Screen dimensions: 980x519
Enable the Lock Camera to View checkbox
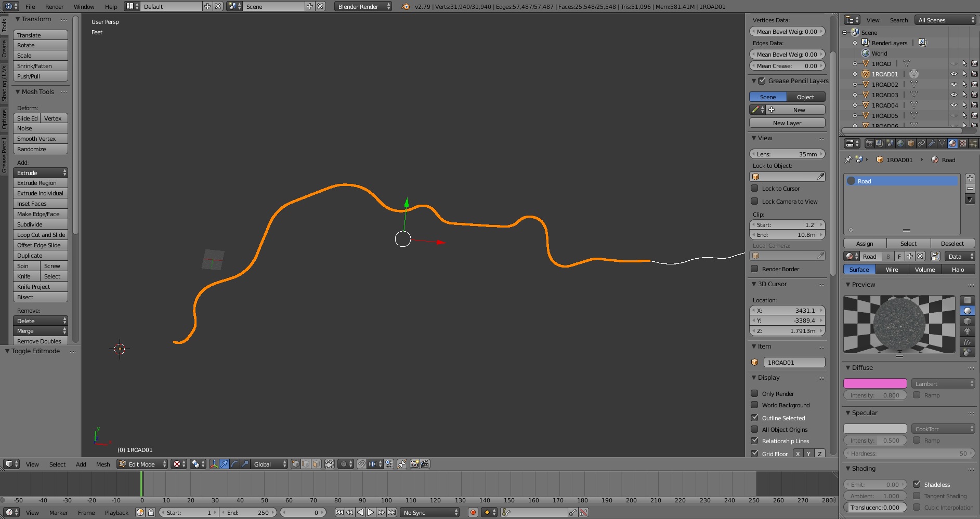[x=754, y=201]
